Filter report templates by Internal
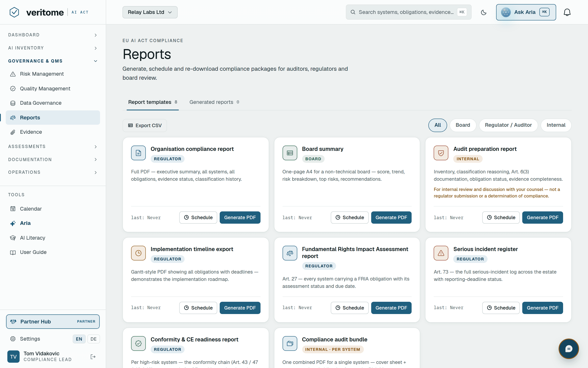This screenshot has height=368, width=588. [556, 125]
